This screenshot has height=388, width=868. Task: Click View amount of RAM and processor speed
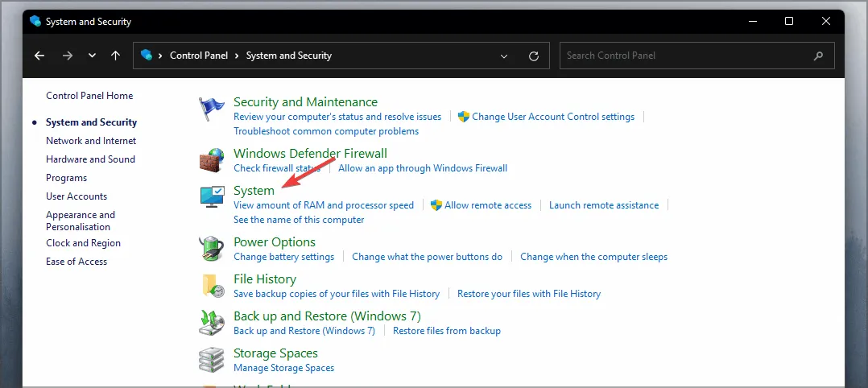(x=323, y=205)
